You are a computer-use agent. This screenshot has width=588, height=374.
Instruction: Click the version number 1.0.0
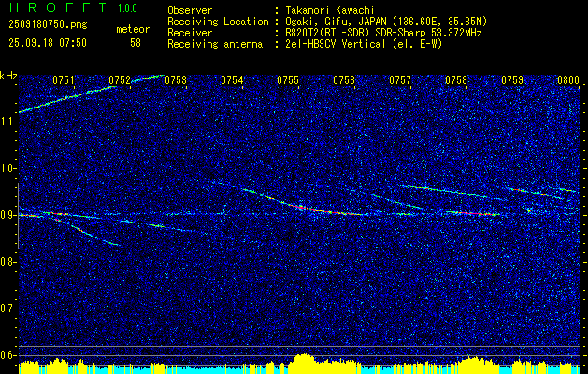[127, 7]
